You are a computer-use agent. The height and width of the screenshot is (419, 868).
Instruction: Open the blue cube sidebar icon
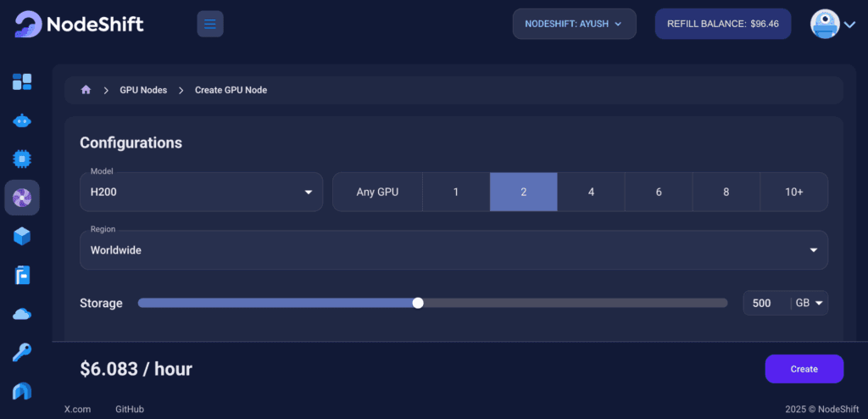pyautogui.click(x=22, y=236)
